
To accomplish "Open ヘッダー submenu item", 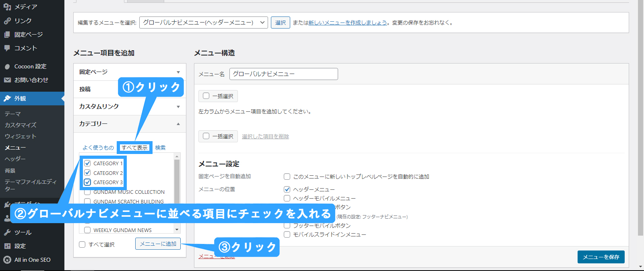I will (x=15, y=159).
